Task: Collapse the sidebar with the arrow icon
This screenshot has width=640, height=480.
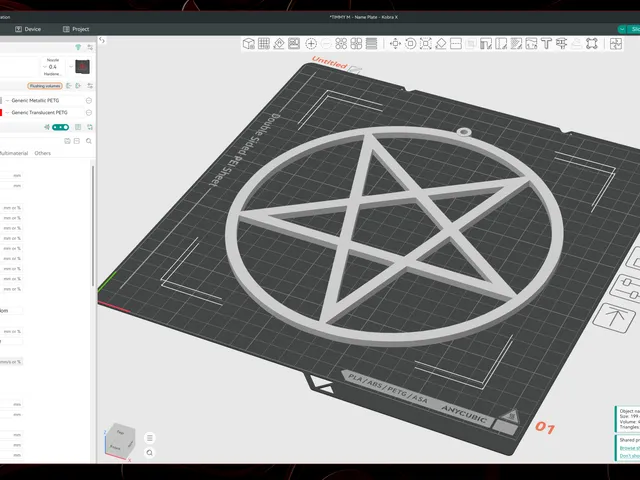Action: point(102,40)
